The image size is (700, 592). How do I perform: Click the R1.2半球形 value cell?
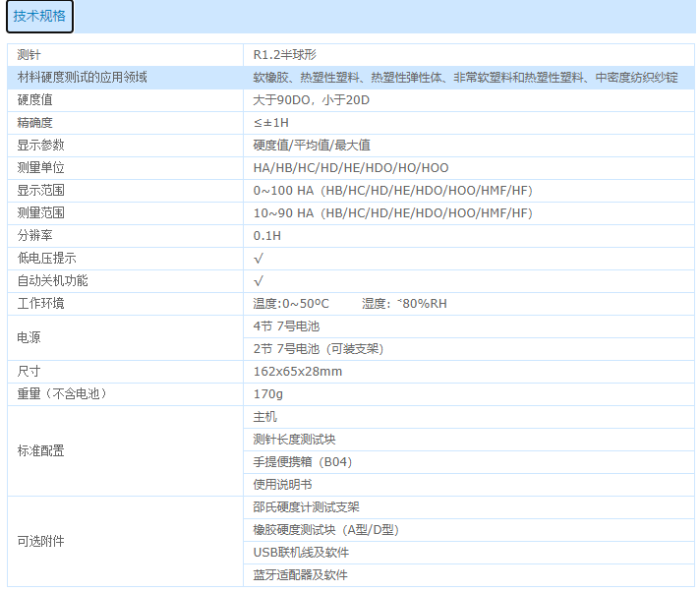pos(284,55)
